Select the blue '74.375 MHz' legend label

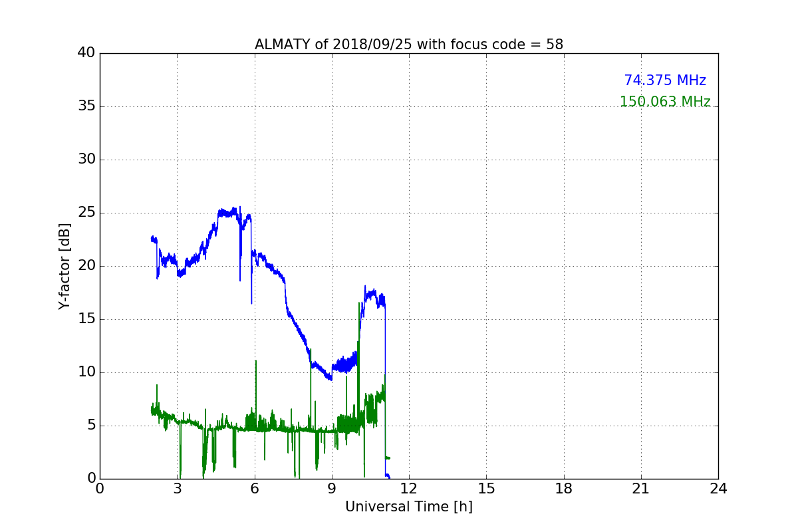pyautogui.click(x=665, y=80)
